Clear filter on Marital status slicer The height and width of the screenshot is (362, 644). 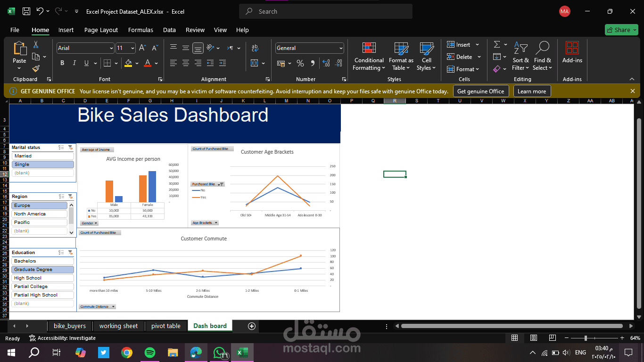(70, 148)
